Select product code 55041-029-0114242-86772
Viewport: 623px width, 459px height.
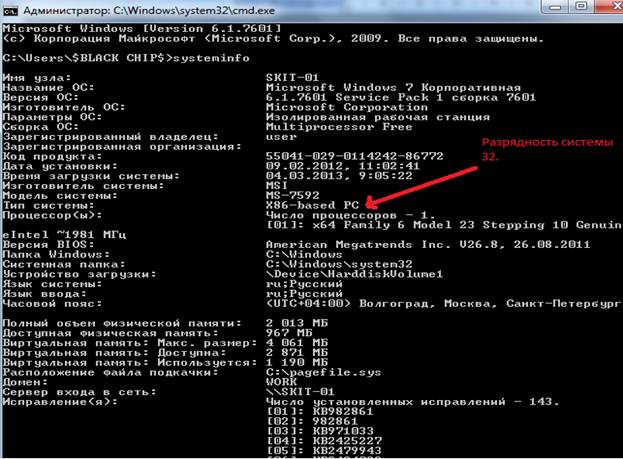pos(355,156)
